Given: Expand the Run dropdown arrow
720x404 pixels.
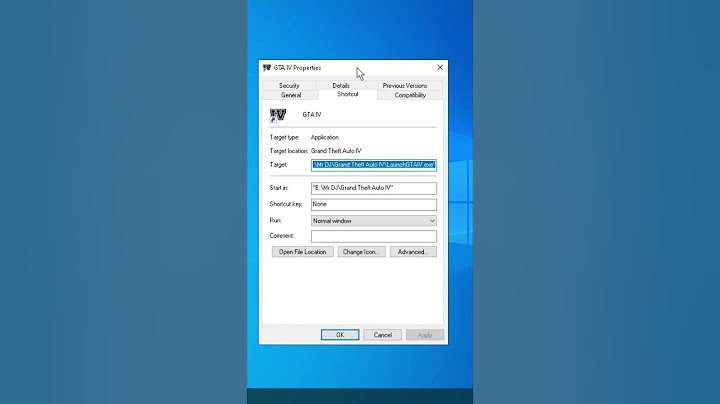Looking at the screenshot, I should click(432, 221).
